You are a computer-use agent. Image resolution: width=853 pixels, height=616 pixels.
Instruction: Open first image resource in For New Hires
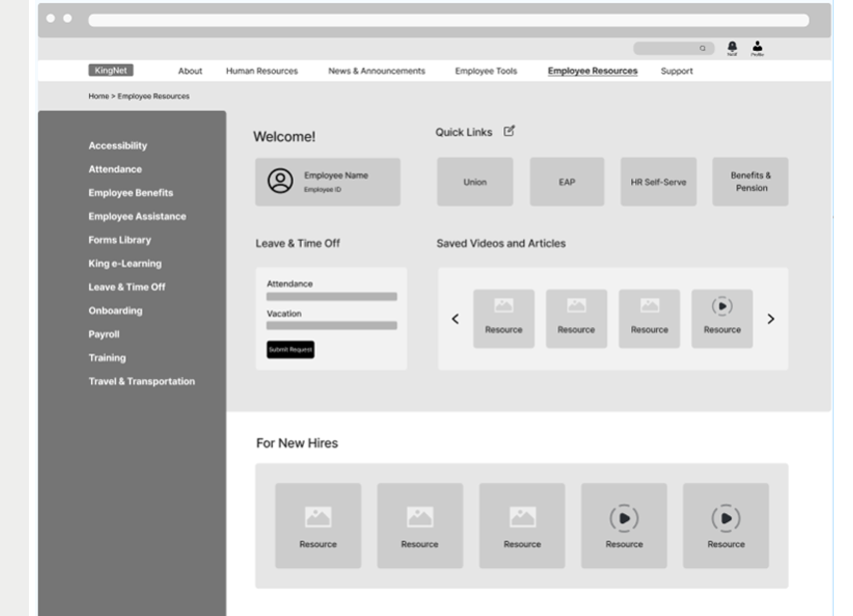318,526
